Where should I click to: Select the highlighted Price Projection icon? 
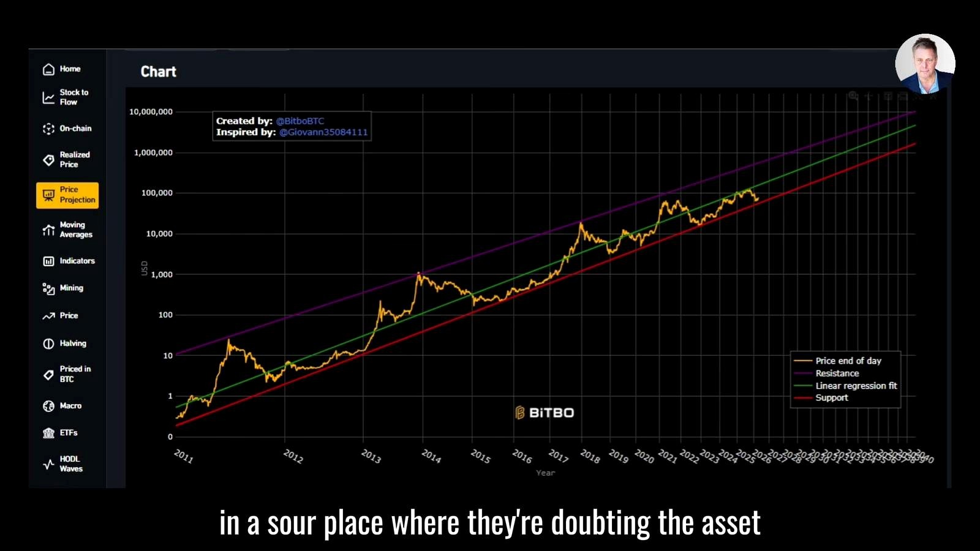(48, 195)
